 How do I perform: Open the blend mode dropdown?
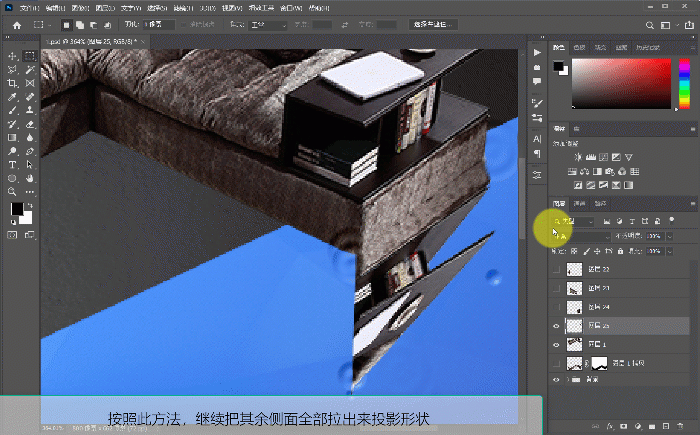tap(581, 236)
